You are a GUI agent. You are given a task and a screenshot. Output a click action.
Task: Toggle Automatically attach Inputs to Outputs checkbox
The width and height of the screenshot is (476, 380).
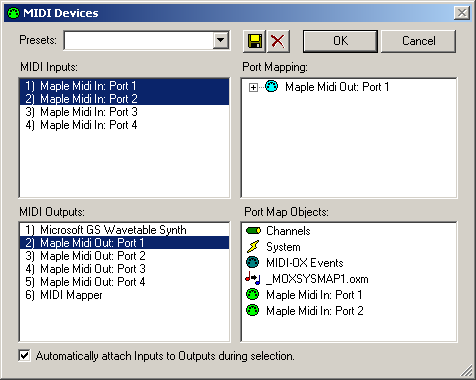point(24,356)
